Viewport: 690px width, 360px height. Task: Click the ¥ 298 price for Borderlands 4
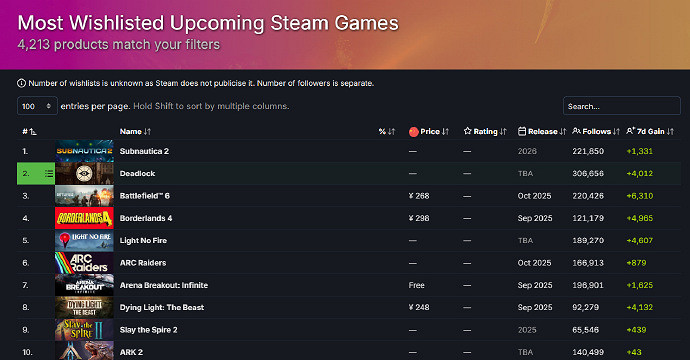tap(419, 218)
